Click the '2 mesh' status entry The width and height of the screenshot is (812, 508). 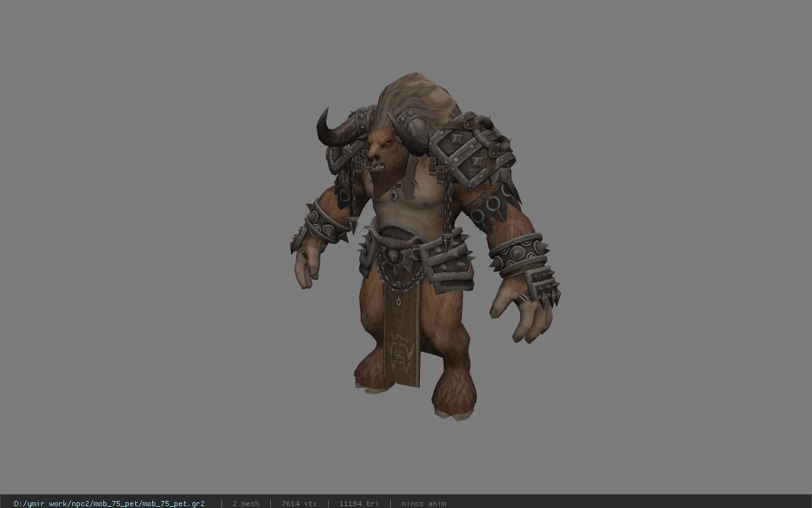pos(246,504)
